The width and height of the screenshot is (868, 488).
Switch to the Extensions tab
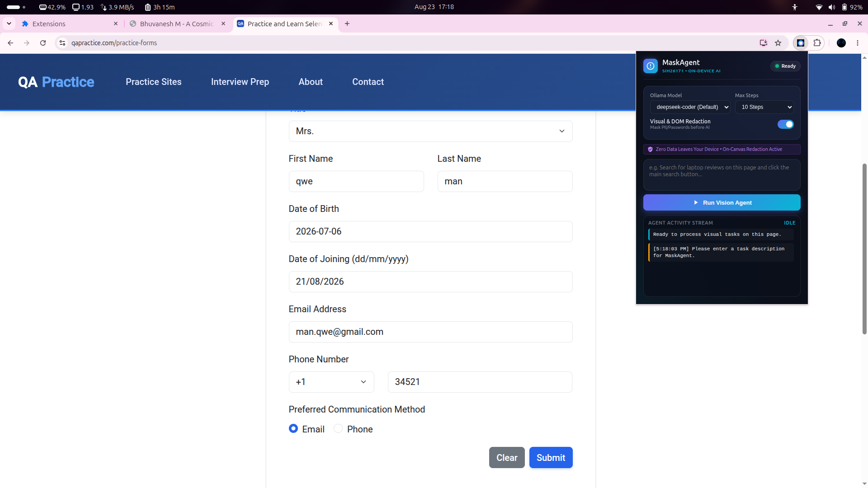[x=69, y=23]
